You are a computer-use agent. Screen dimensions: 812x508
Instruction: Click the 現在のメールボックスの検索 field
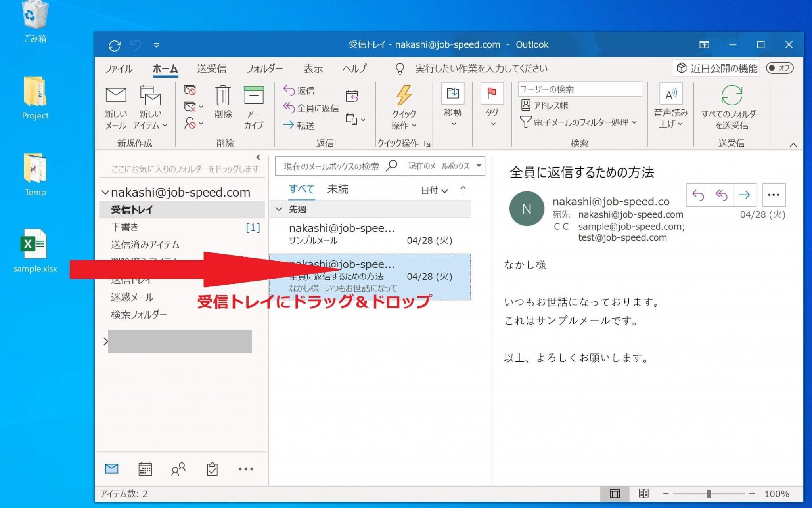(x=339, y=166)
